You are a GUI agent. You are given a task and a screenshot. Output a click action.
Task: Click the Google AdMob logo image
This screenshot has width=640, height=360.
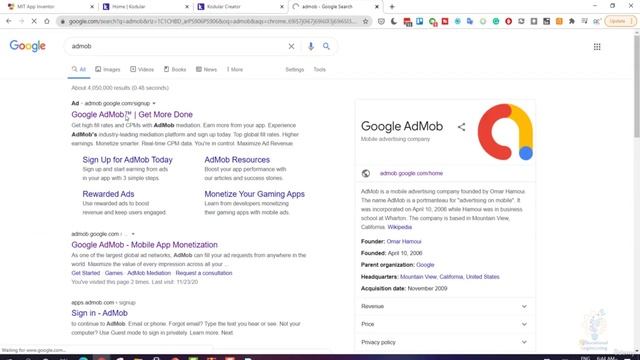pyautogui.click(x=505, y=132)
